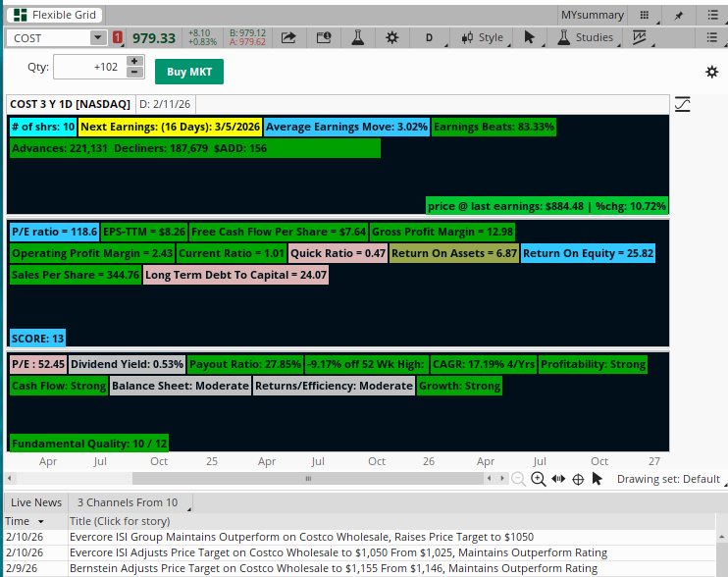Open the Style dropdown menu

click(483, 37)
